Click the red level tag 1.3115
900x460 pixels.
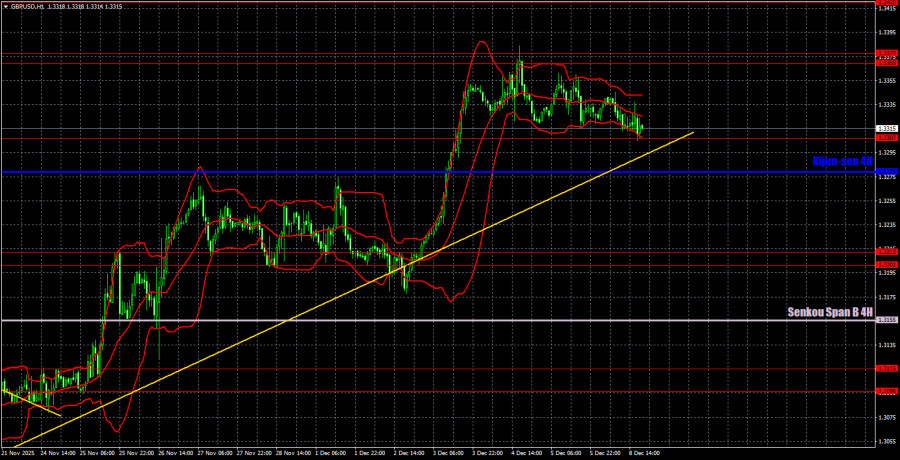[887, 369]
